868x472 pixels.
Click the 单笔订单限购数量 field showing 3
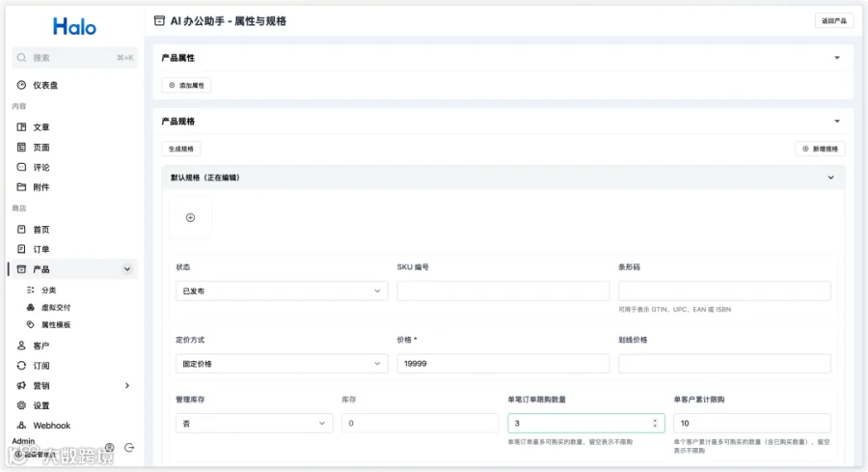pos(586,423)
